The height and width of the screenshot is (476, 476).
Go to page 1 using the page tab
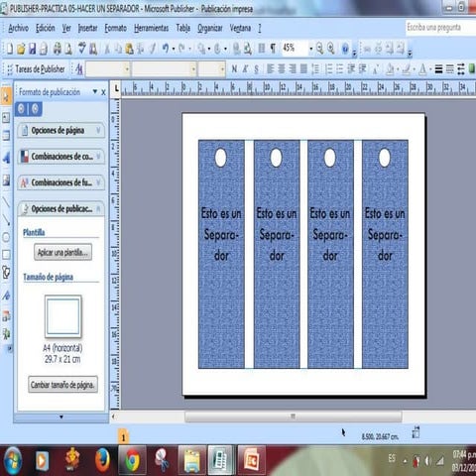click(123, 437)
